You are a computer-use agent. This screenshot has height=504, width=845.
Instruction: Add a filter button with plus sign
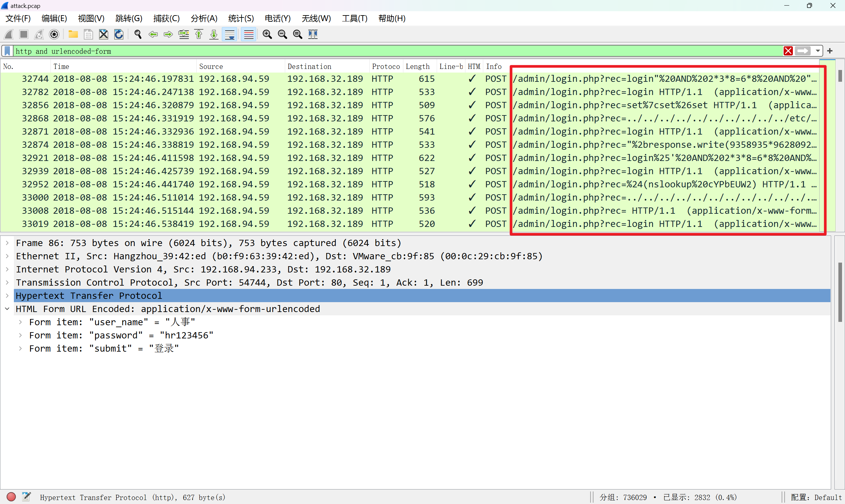(x=830, y=51)
